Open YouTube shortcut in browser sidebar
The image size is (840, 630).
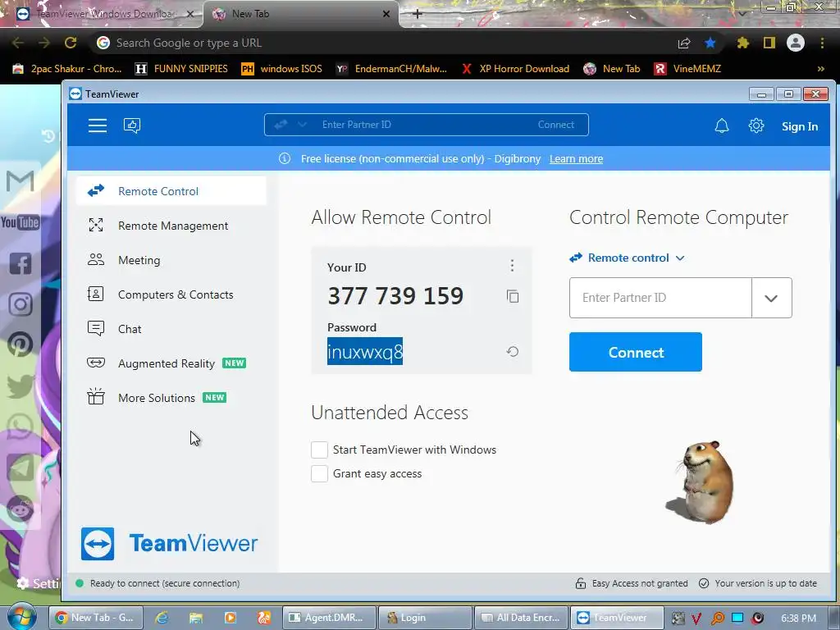[21, 221]
